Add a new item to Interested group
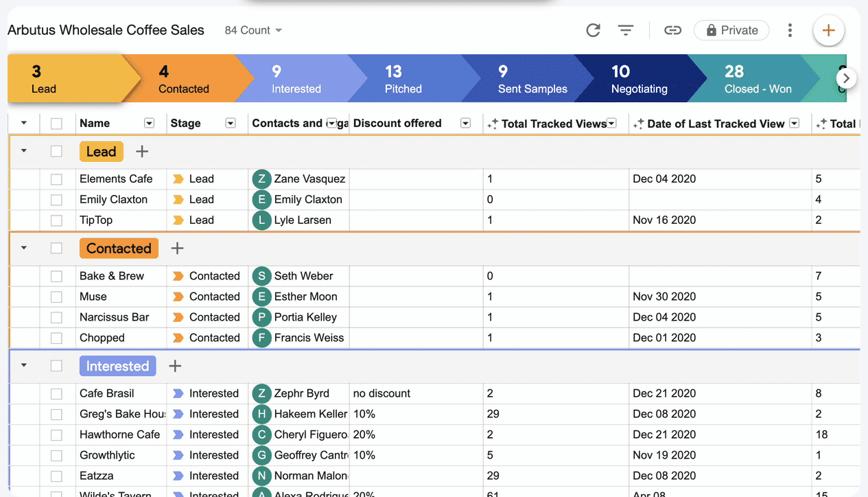Viewport: 868px width, 497px height. (x=175, y=366)
